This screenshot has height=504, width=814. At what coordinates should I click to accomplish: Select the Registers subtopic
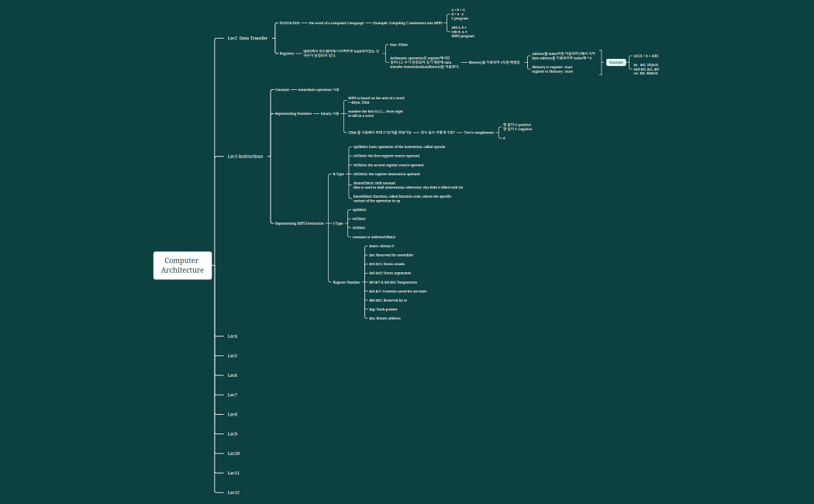[287, 54]
